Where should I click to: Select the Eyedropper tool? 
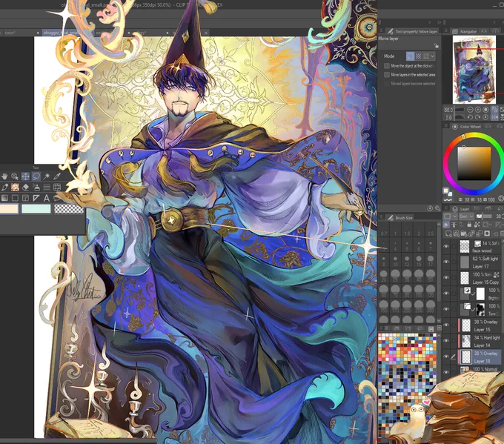click(57, 176)
